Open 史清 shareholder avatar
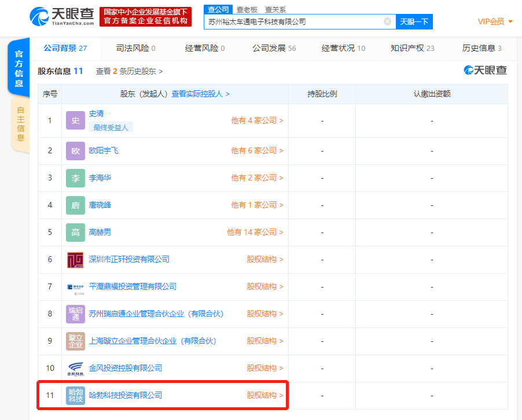The width and height of the screenshot is (522, 420). tap(76, 120)
